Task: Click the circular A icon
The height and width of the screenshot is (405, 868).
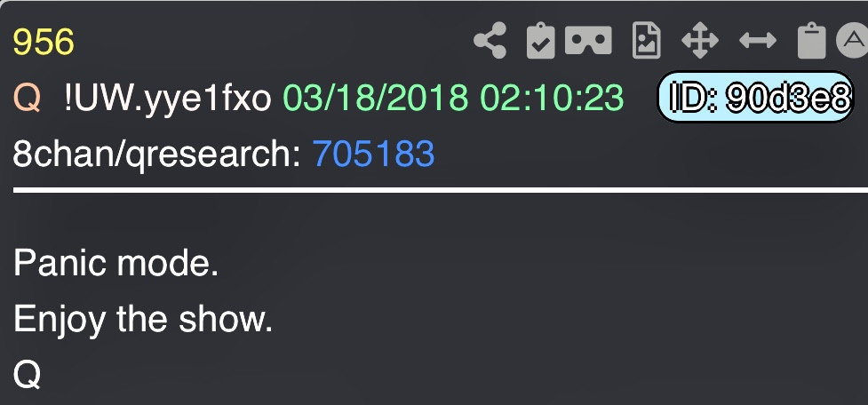Action: [x=853, y=40]
